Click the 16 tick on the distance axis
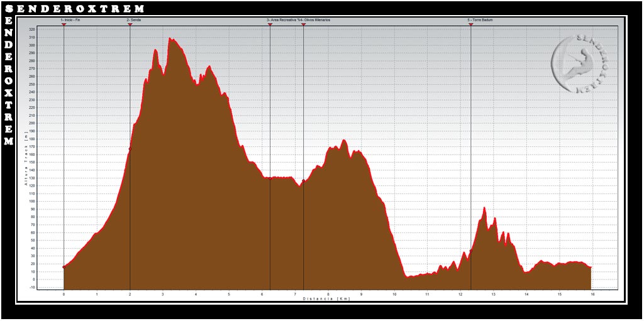This screenshot has width=644, height=321. pos(592,295)
